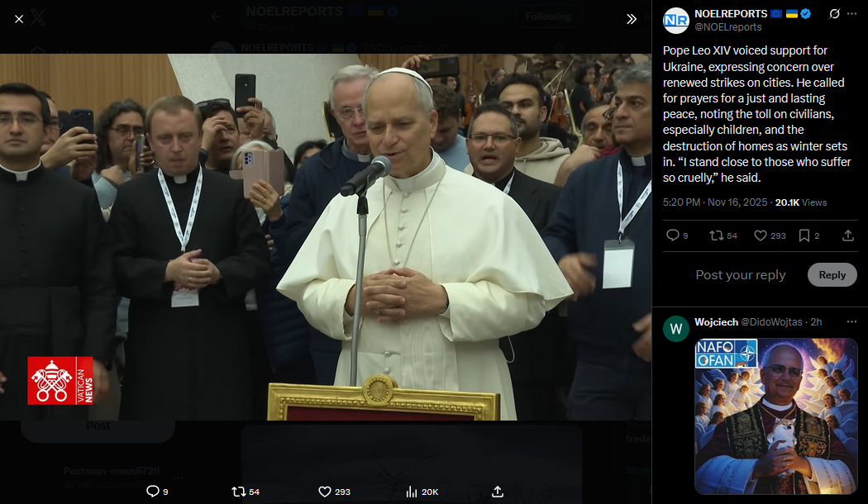Share the post via sidebar share icon
The width and height of the screenshot is (868, 504).
click(x=847, y=235)
